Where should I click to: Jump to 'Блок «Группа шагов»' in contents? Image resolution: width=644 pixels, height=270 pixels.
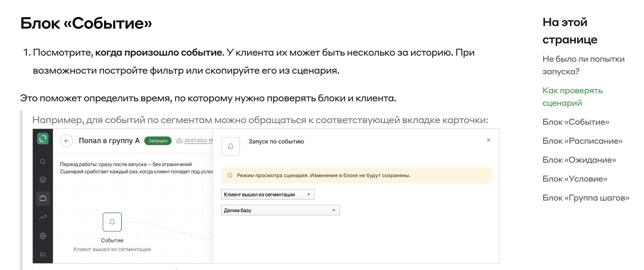(x=586, y=198)
